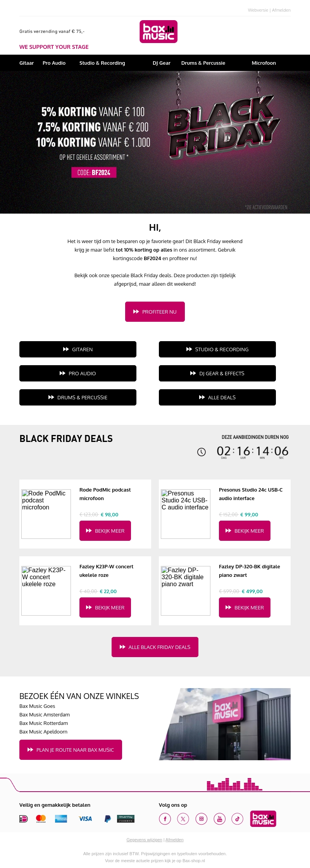The height and width of the screenshot is (868, 310).
Task: Click the PayPal payment icon
Action: [x=108, y=819]
